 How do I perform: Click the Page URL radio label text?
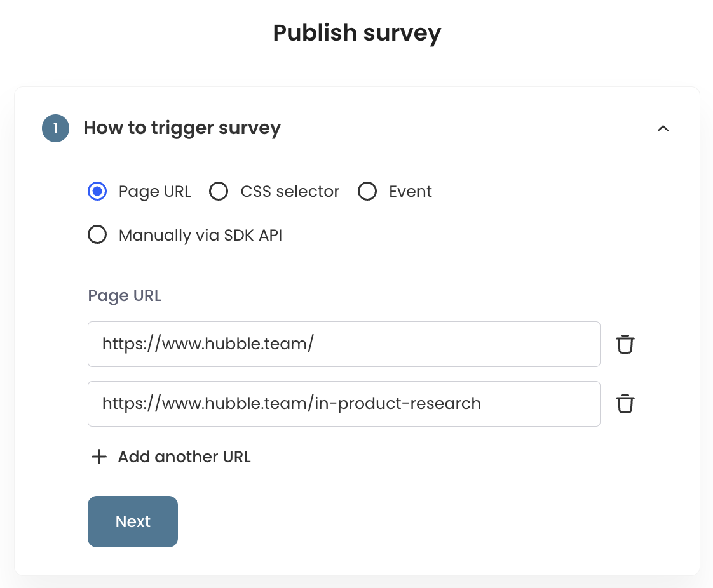[154, 192]
